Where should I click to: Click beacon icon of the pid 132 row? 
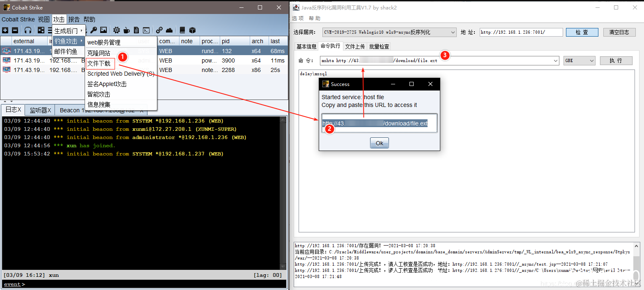pyautogui.click(x=6, y=51)
